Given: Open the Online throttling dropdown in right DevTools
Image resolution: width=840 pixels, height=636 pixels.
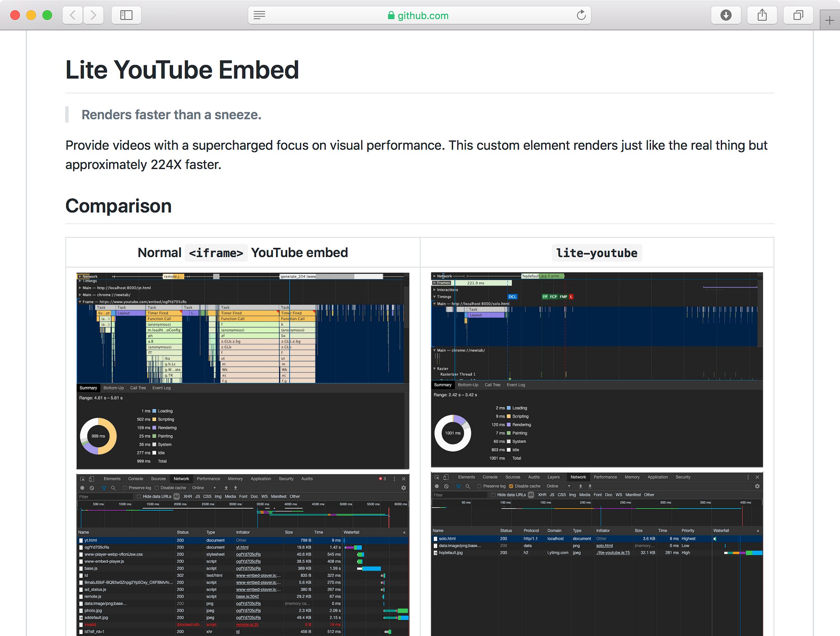Looking at the screenshot, I should click(x=559, y=486).
